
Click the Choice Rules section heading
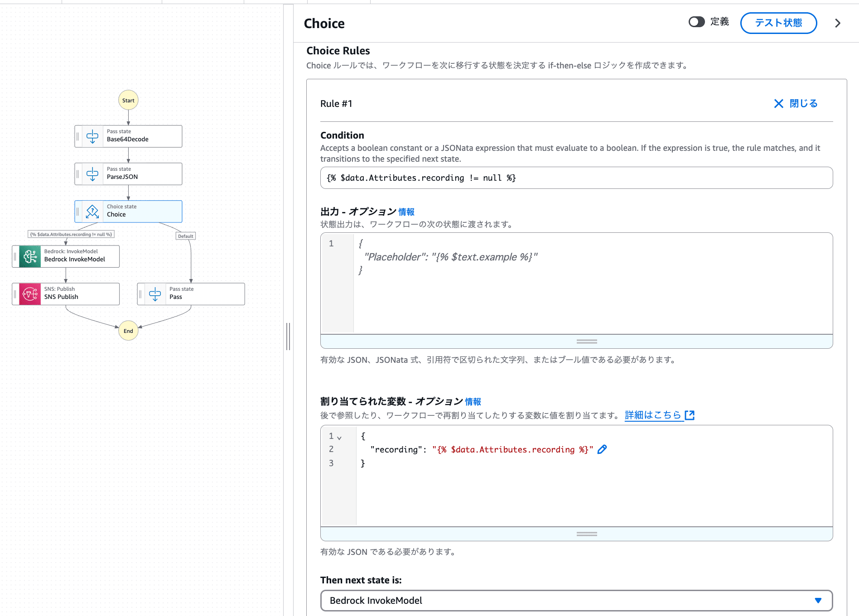338,51
